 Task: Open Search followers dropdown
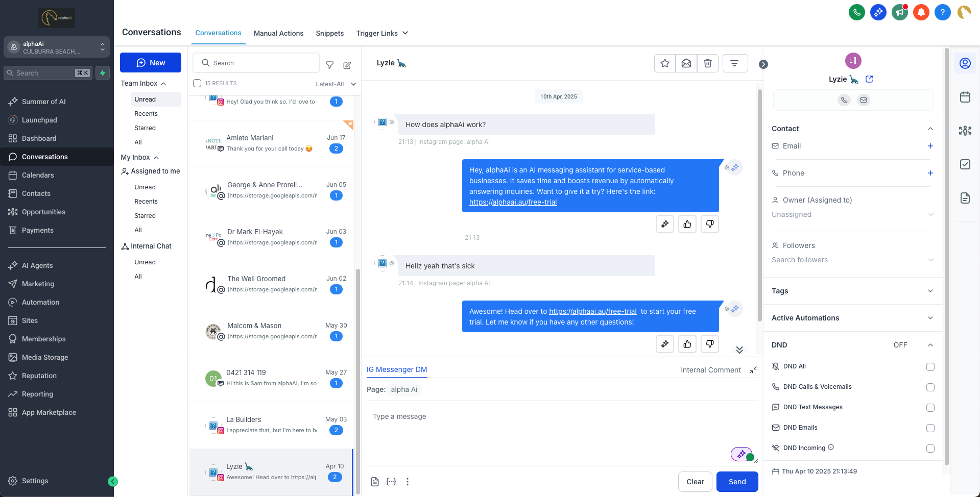pyautogui.click(x=853, y=260)
